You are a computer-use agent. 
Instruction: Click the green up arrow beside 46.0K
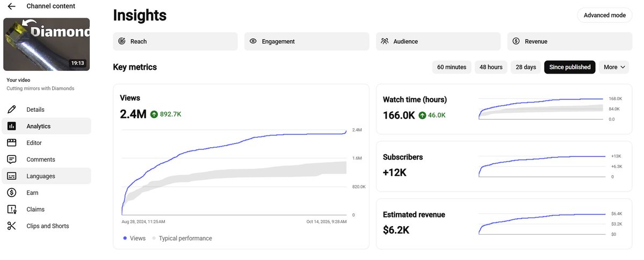coord(422,115)
